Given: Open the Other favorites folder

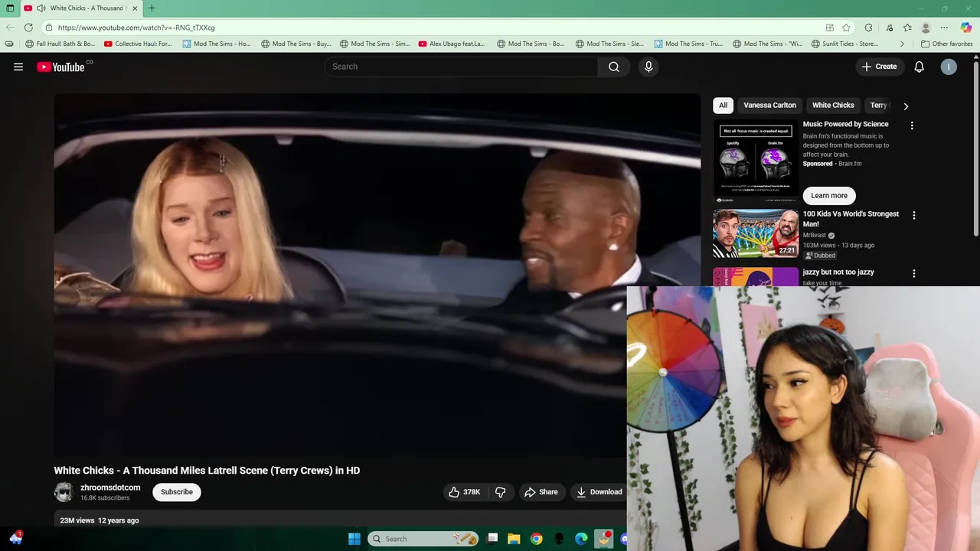Looking at the screenshot, I should (x=946, y=44).
